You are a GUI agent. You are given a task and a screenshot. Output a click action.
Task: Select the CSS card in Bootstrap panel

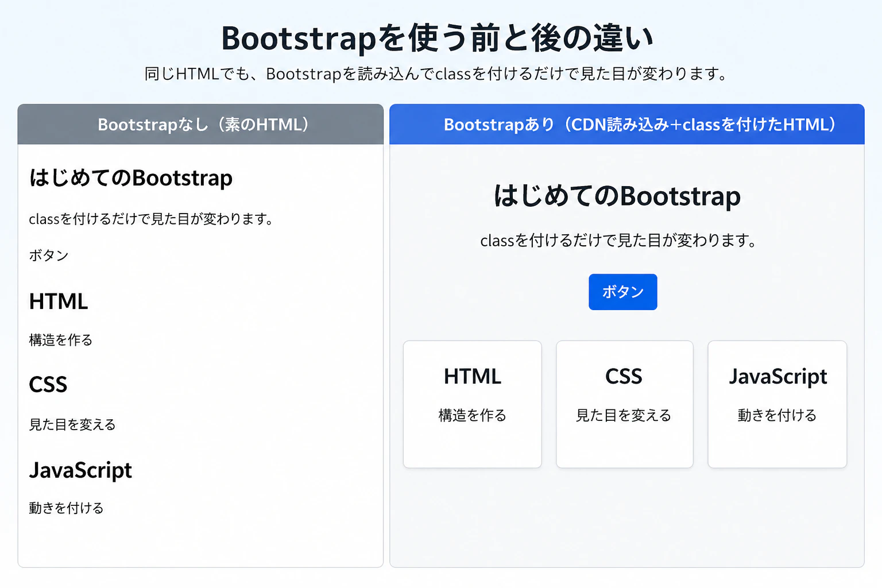point(624,404)
